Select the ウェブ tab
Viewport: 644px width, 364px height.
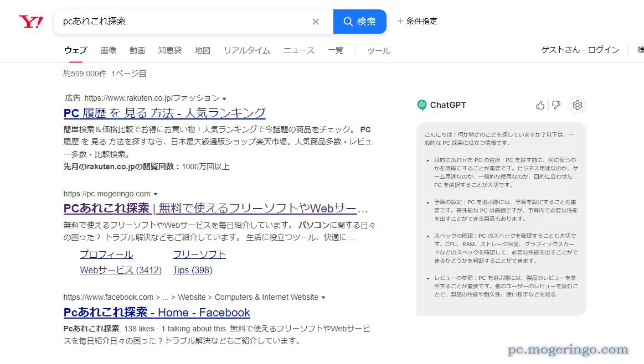click(x=75, y=50)
